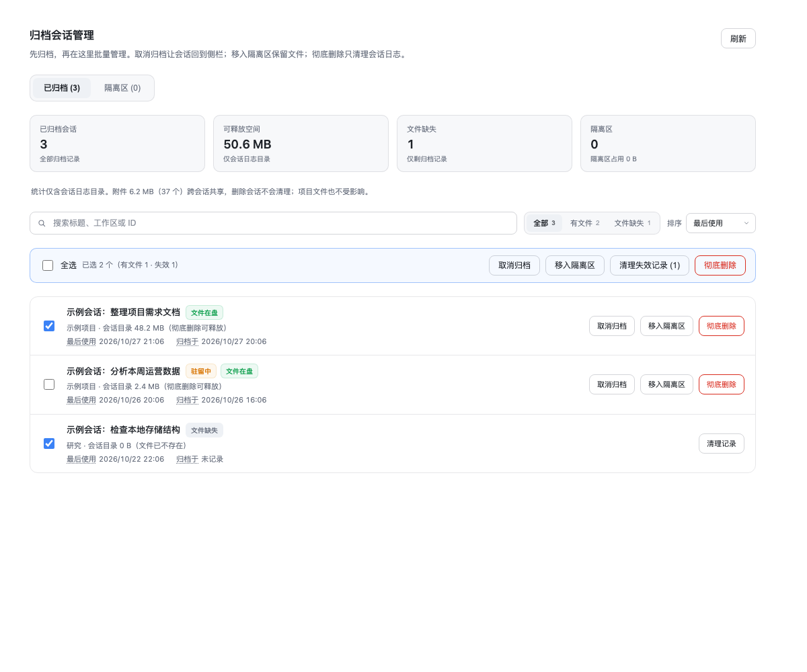
Task: Click 文件在盘 badge on 分析本周运营数据
Action: tap(239, 371)
